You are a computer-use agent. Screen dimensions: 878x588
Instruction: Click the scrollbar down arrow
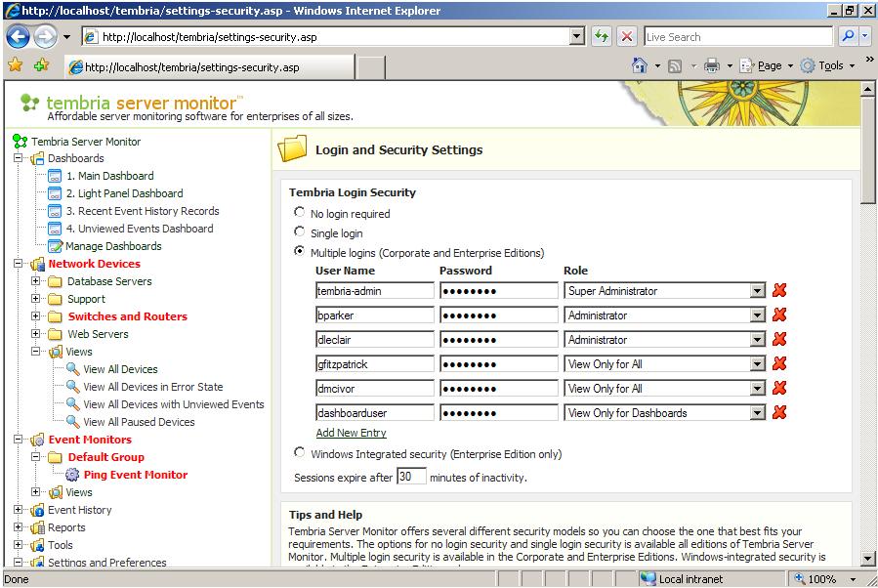point(867,559)
